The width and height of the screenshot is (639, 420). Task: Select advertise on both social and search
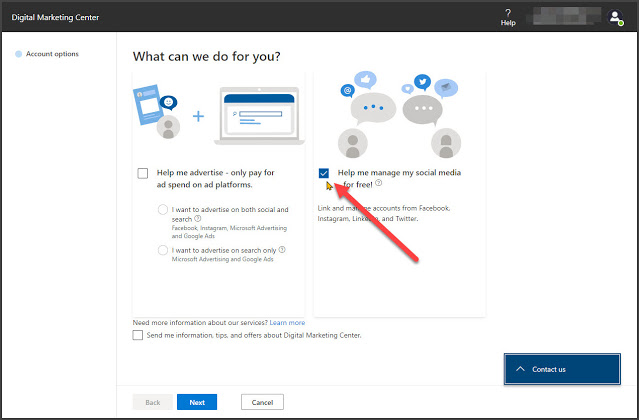pyautogui.click(x=163, y=209)
